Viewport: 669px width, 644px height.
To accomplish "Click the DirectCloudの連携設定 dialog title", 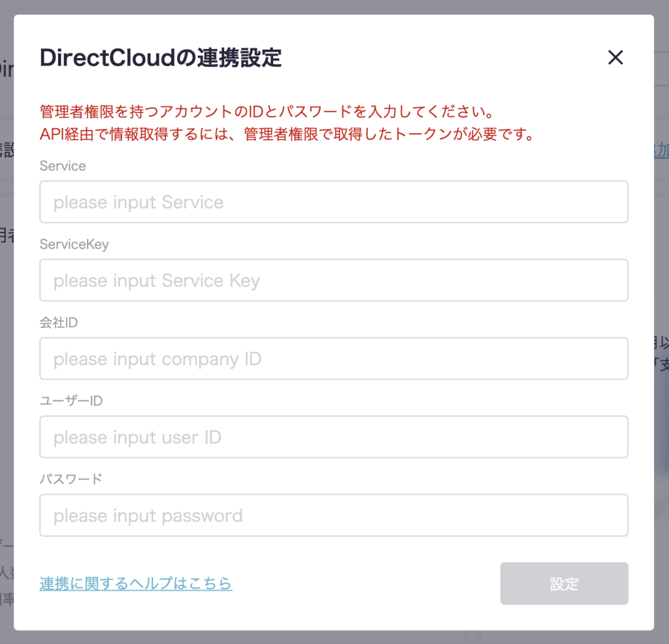I will tap(161, 57).
